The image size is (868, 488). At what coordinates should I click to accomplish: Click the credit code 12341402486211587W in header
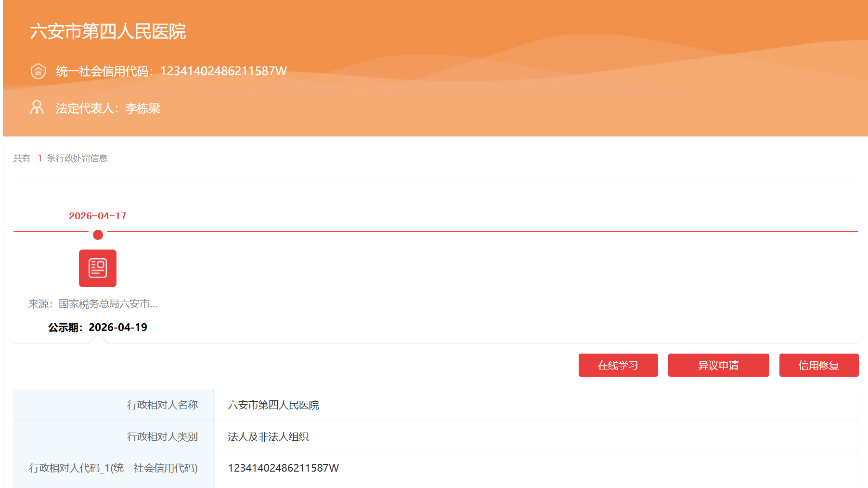(223, 71)
